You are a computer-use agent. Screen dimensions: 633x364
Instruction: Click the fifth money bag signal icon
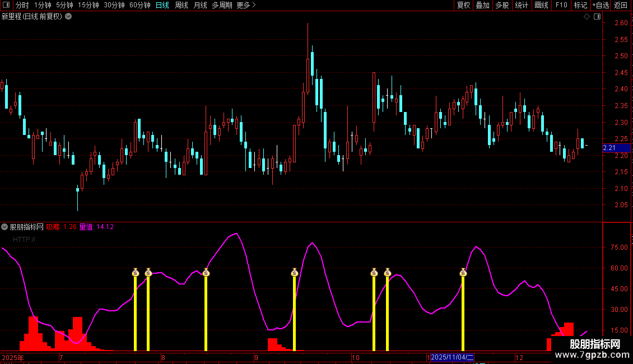pyautogui.click(x=374, y=272)
